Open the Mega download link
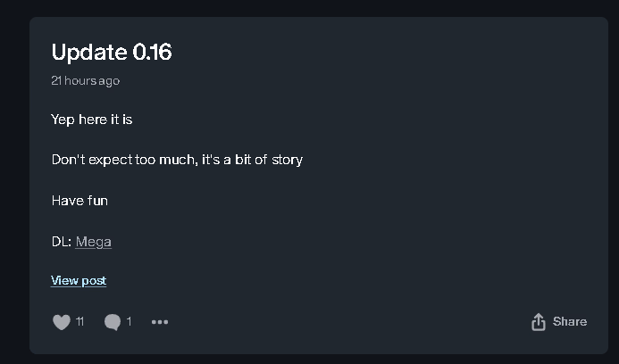 point(94,242)
